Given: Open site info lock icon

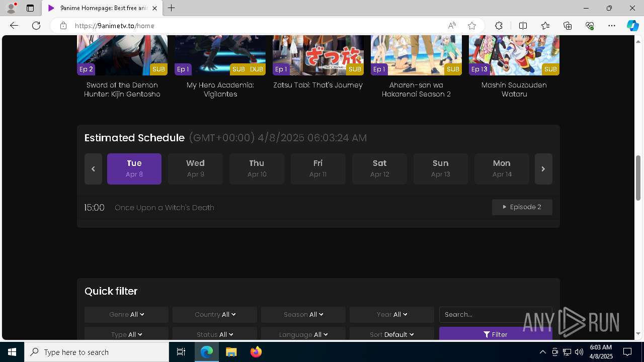Looking at the screenshot, I should click(x=63, y=26).
